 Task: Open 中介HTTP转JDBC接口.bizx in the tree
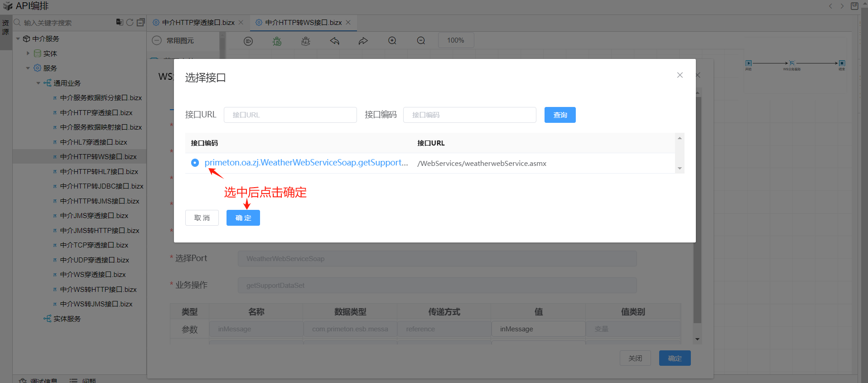tap(101, 186)
